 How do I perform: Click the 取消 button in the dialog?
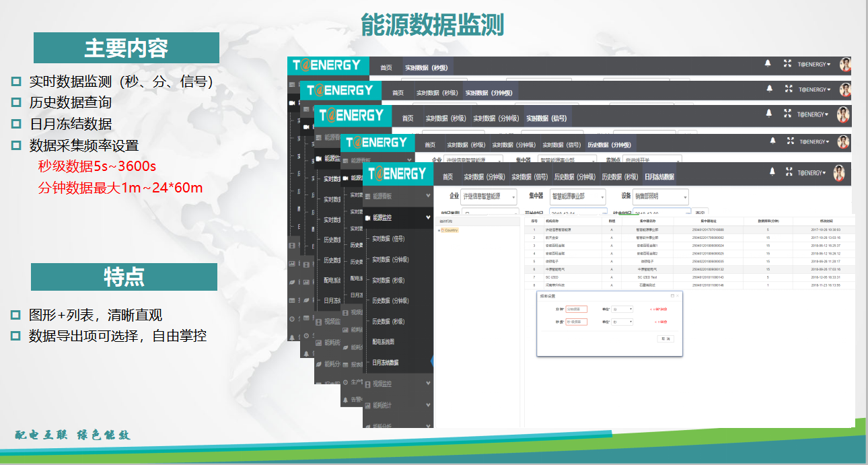click(x=665, y=339)
